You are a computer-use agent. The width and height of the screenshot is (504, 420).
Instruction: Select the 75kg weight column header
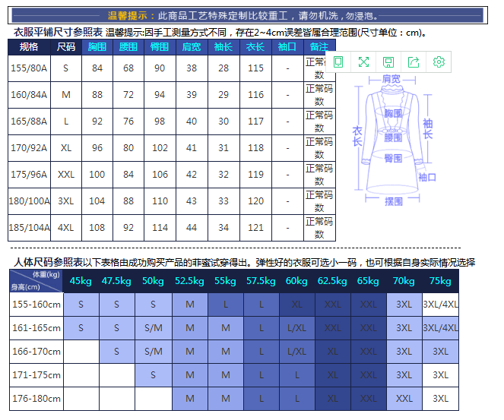(x=440, y=281)
